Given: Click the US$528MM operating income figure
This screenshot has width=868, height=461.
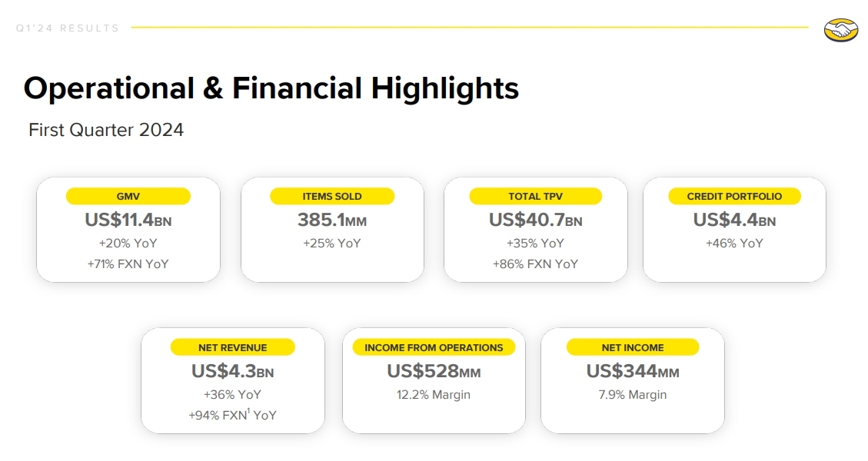Looking at the screenshot, I should 434,371.
